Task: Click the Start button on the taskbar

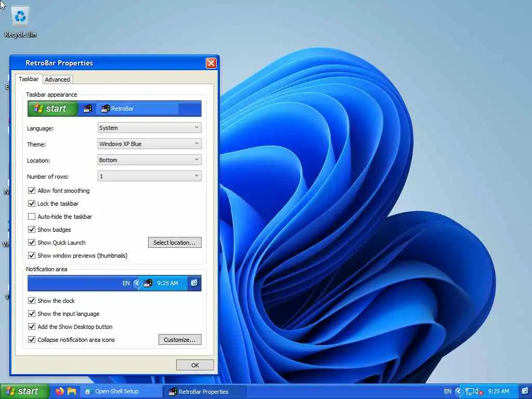Action: point(24,392)
